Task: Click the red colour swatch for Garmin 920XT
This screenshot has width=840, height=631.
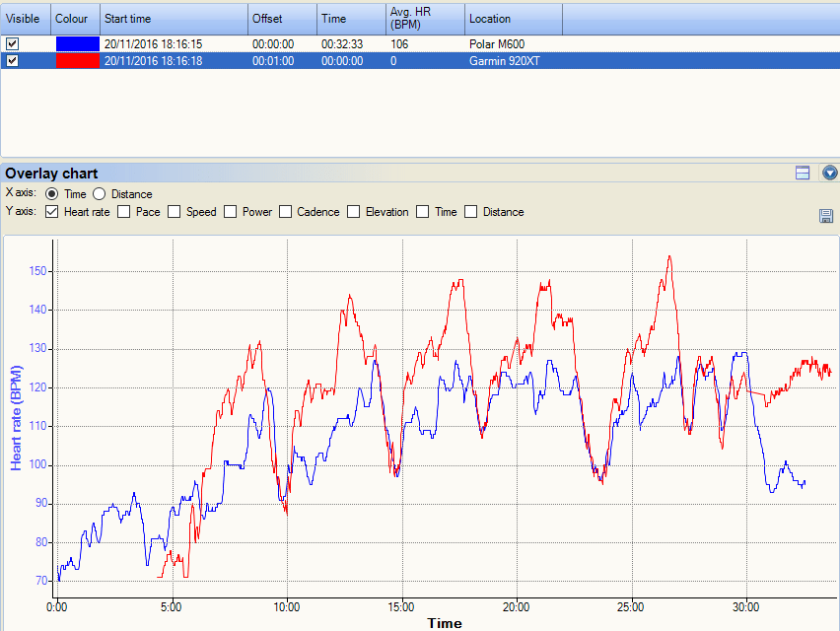Action: coord(75,60)
